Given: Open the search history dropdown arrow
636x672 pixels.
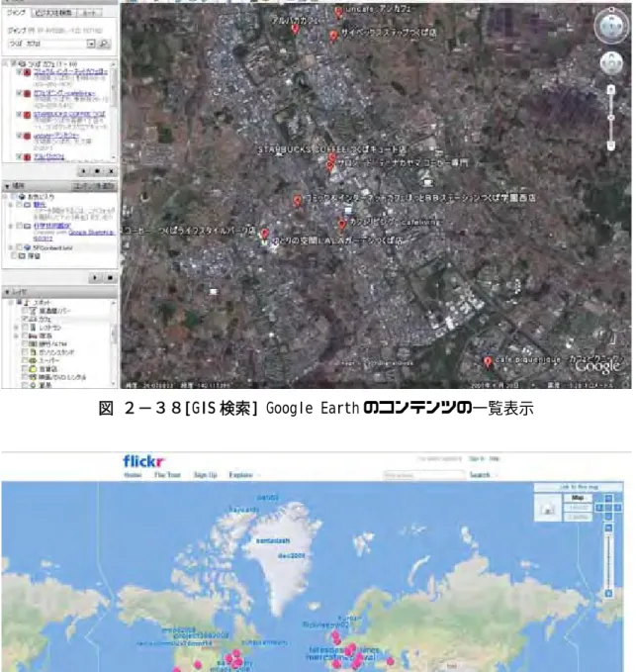Looking at the screenshot, I should coord(91,44).
